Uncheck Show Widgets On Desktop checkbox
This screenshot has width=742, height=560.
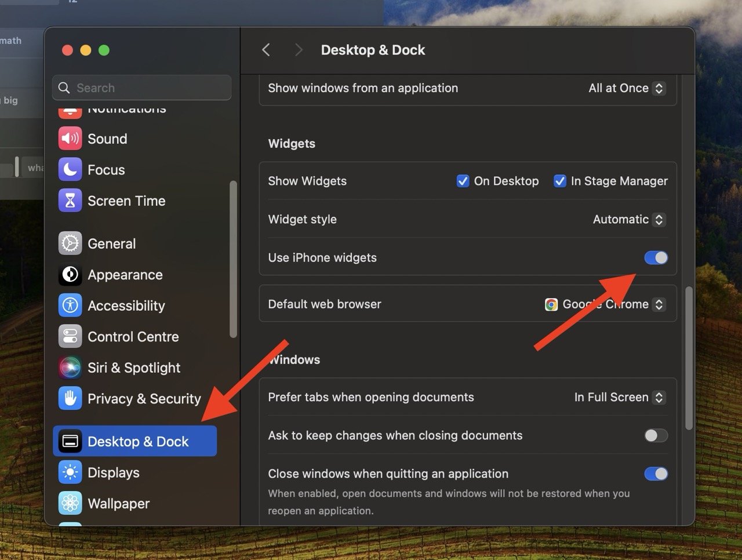463,181
